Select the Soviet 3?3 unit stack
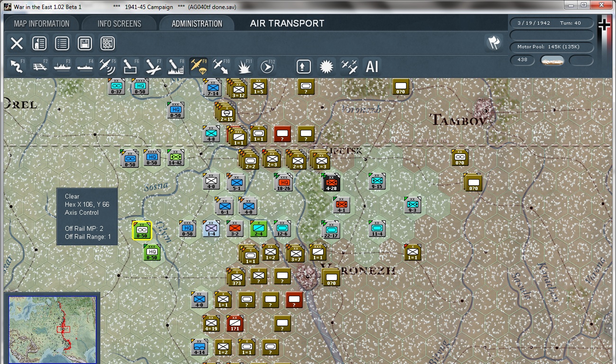This screenshot has width=616, height=364. click(x=236, y=277)
